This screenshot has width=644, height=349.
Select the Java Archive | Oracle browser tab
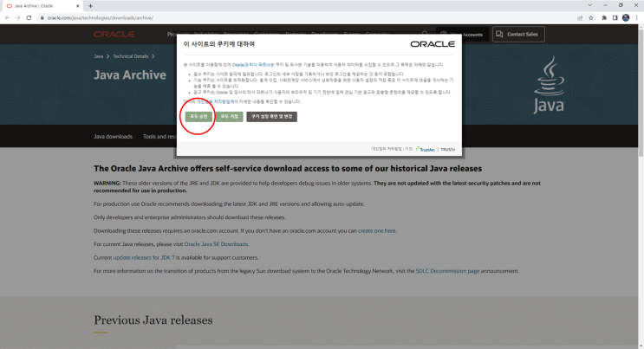pos(41,6)
